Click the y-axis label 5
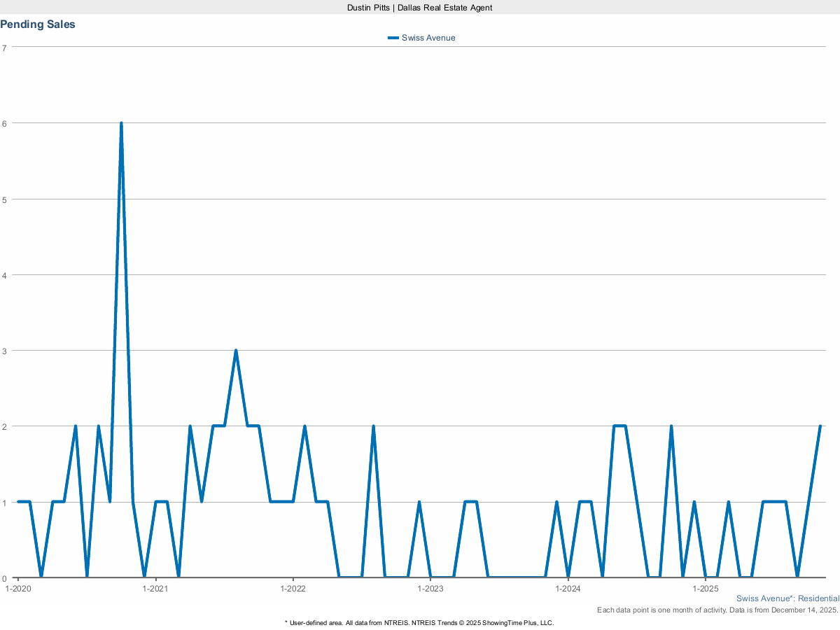The width and height of the screenshot is (840, 630). [x=4, y=199]
